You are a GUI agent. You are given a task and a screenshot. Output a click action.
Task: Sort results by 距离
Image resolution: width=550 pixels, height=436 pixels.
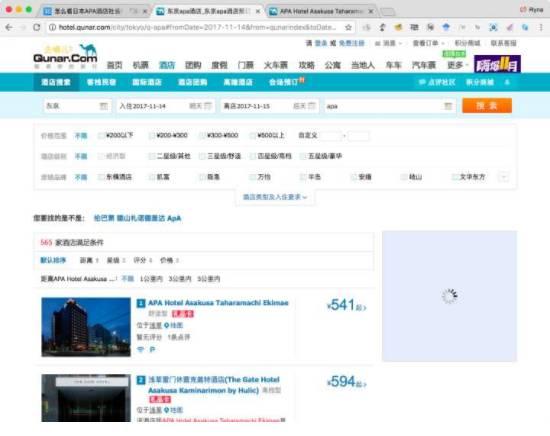(x=89, y=260)
